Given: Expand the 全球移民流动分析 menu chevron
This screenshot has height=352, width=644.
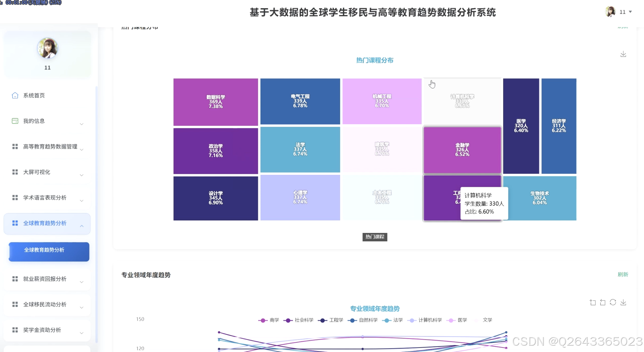Looking at the screenshot, I should [81, 307].
